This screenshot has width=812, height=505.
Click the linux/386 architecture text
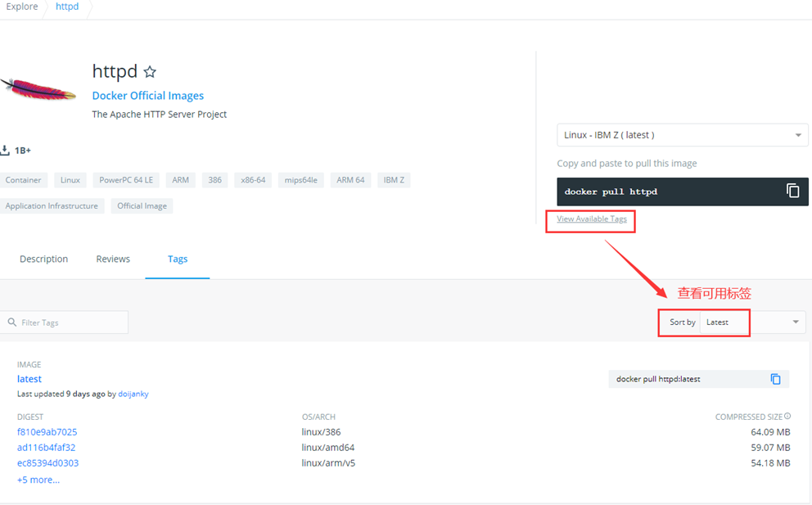pos(321,432)
